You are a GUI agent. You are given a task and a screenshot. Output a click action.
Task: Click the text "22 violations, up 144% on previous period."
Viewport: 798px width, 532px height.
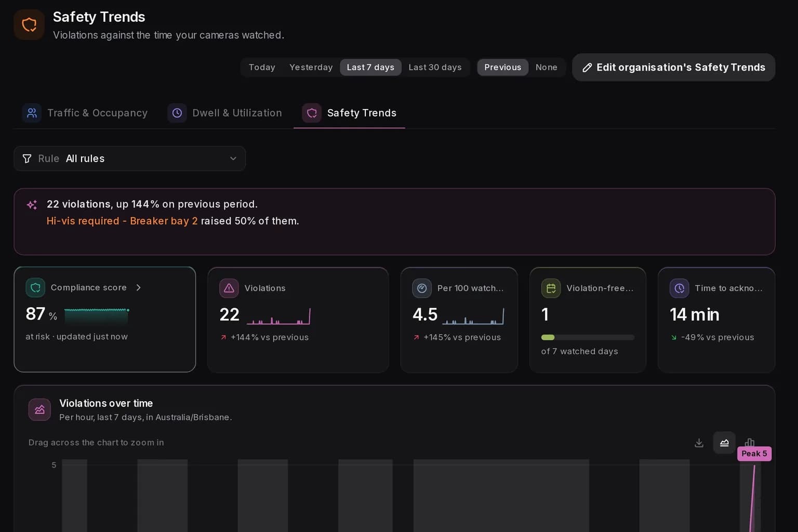tap(152, 204)
